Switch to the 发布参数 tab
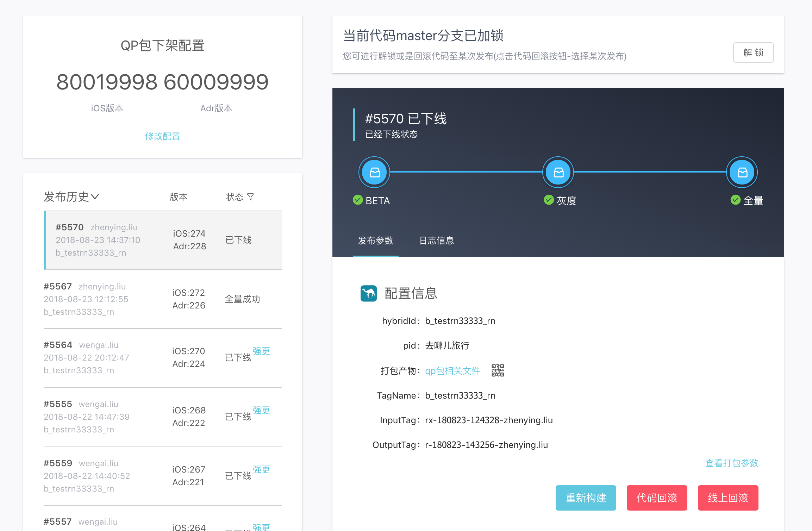 (376, 240)
